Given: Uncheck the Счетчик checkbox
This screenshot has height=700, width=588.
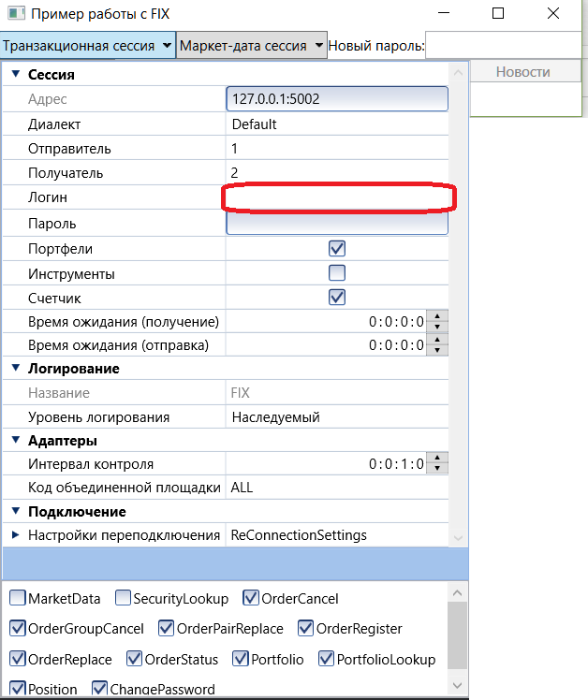Looking at the screenshot, I should tap(337, 298).
